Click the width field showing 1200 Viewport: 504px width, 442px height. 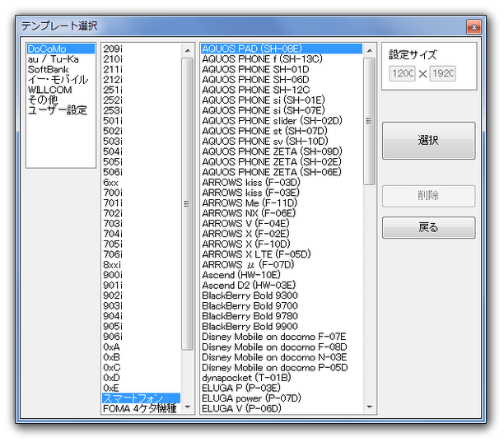click(402, 73)
